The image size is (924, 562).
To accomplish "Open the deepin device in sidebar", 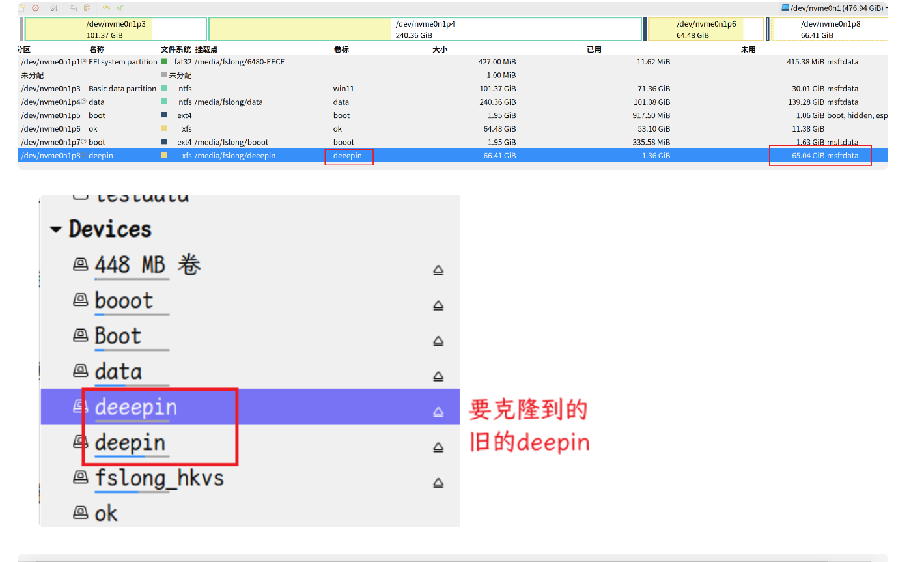I will point(130,443).
